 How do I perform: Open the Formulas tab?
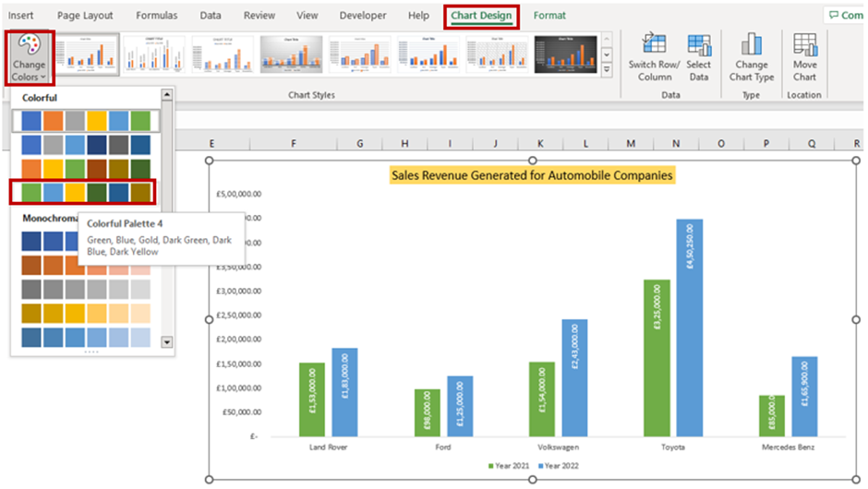(157, 16)
